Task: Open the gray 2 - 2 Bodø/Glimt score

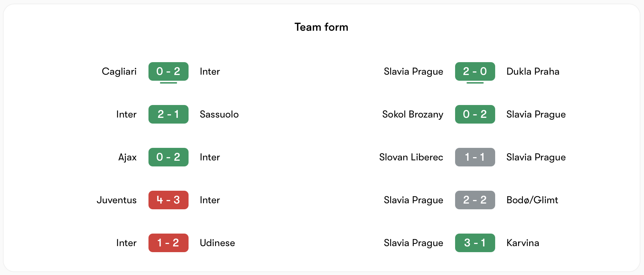Action: coord(475,200)
